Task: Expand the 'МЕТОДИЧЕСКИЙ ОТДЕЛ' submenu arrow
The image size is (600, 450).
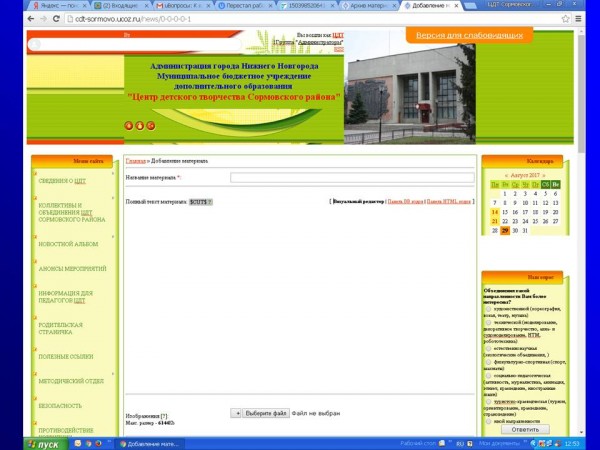Action: pos(113,374)
